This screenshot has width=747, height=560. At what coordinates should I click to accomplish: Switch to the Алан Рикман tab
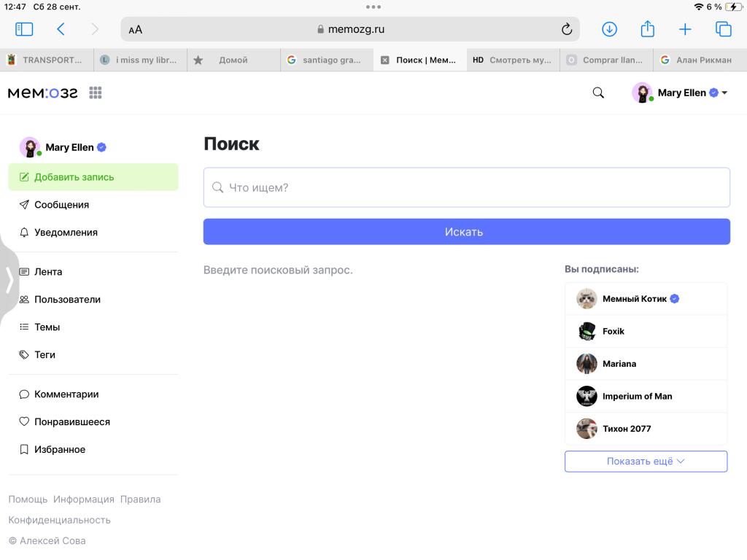tap(700, 60)
